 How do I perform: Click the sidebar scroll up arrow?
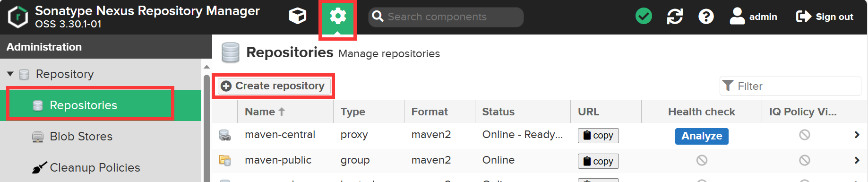pyautogui.click(x=206, y=67)
